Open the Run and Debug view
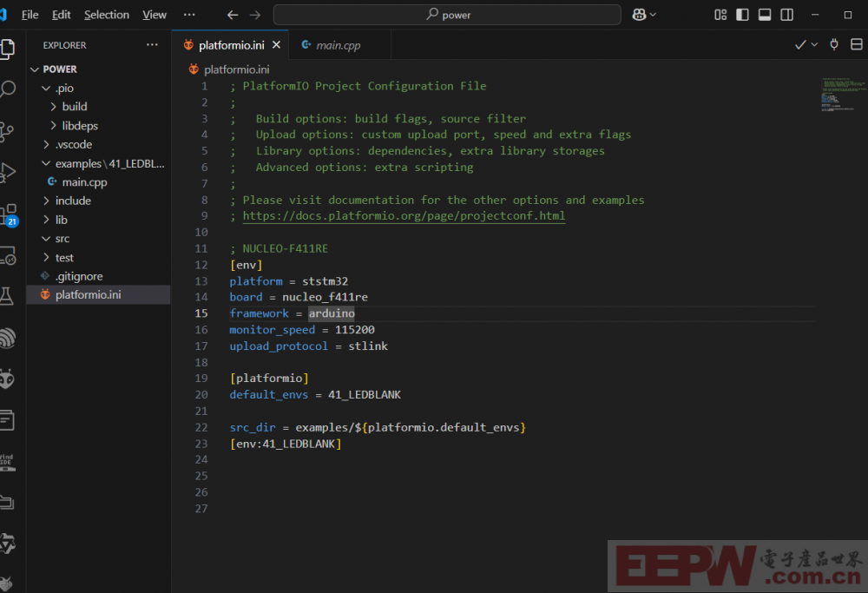The width and height of the screenshot is (868, 593). pos(7,173)
